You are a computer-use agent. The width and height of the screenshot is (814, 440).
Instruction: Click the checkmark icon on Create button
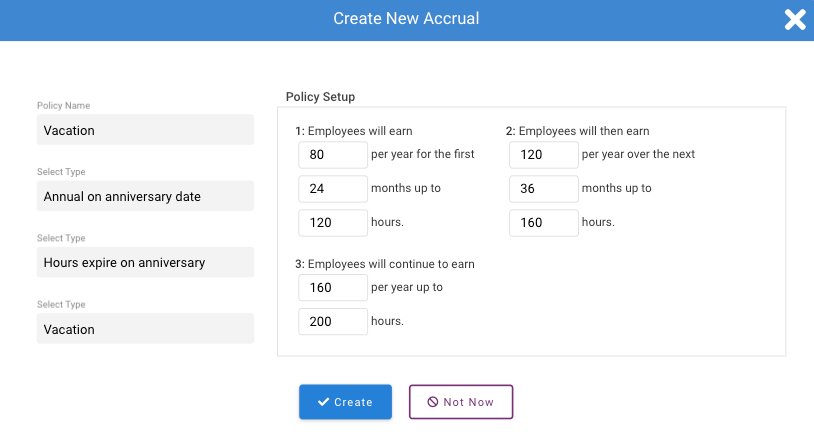[323, 402]
